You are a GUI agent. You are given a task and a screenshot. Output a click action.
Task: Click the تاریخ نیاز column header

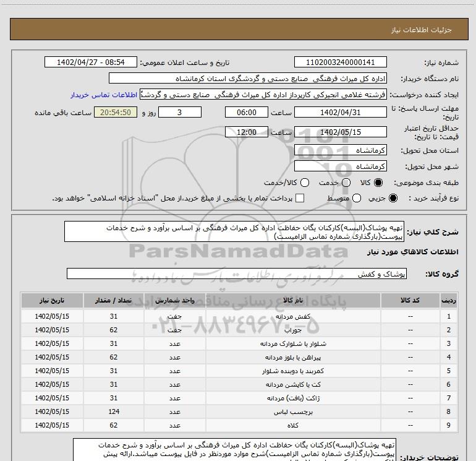click(52, 301)
